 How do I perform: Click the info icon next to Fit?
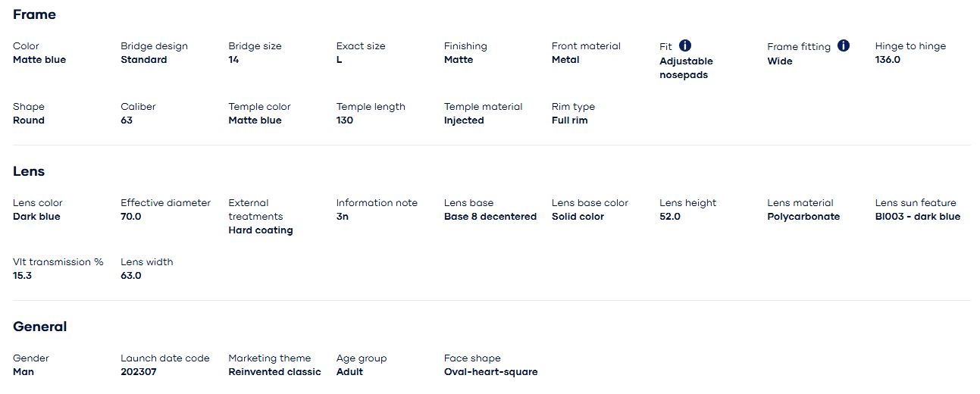[x=685, y=45]
